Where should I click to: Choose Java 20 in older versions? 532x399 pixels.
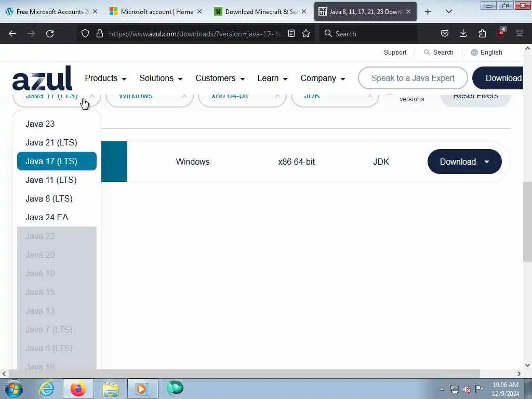(x=57, y=255)
